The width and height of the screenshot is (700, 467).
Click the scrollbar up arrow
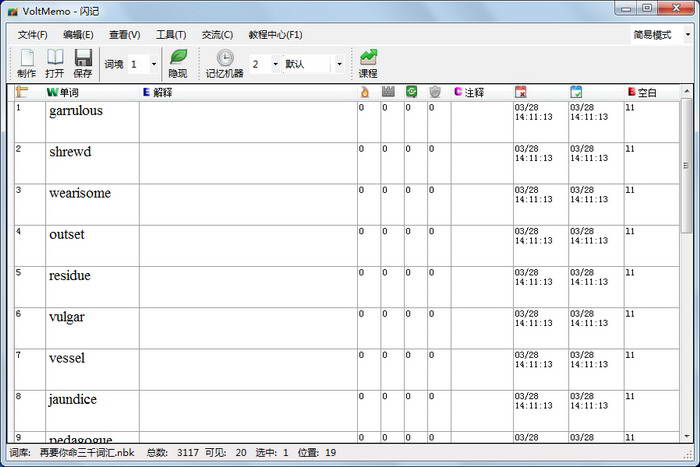[x=687, y=91]
